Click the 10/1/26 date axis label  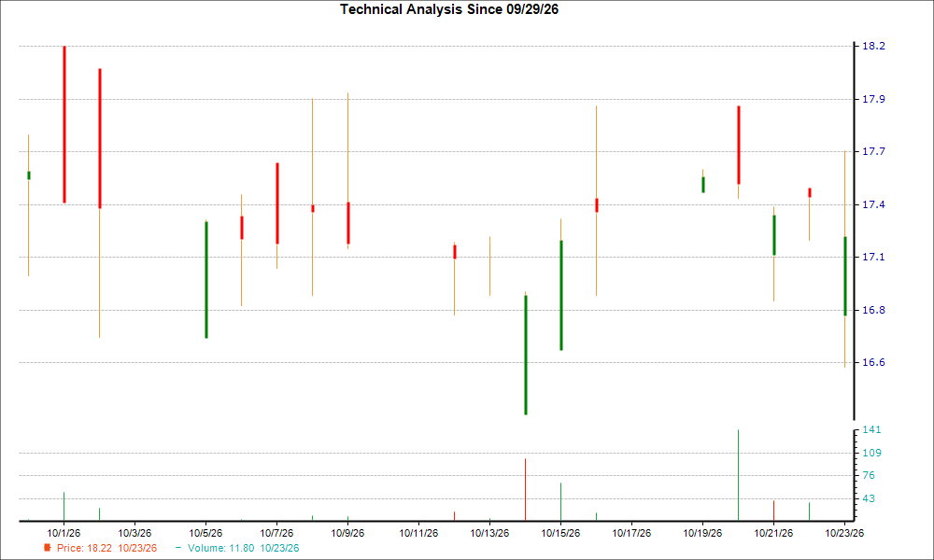pos(64,533)
